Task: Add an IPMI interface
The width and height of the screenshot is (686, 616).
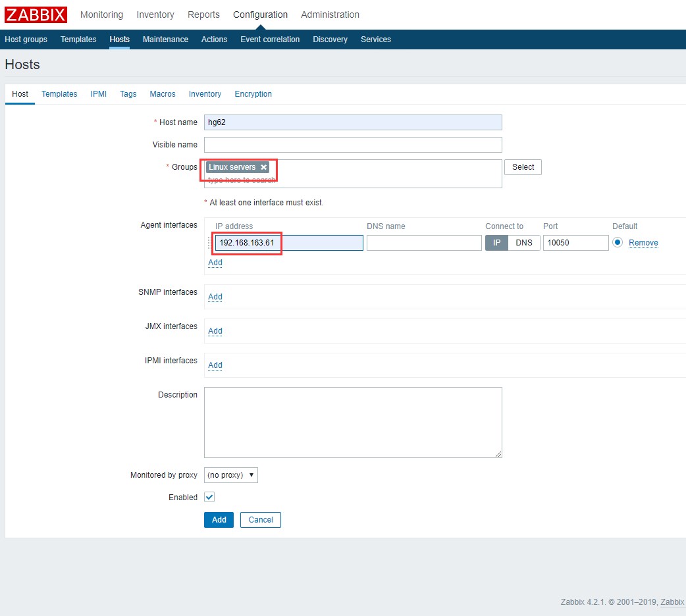Action: (215, 365)
